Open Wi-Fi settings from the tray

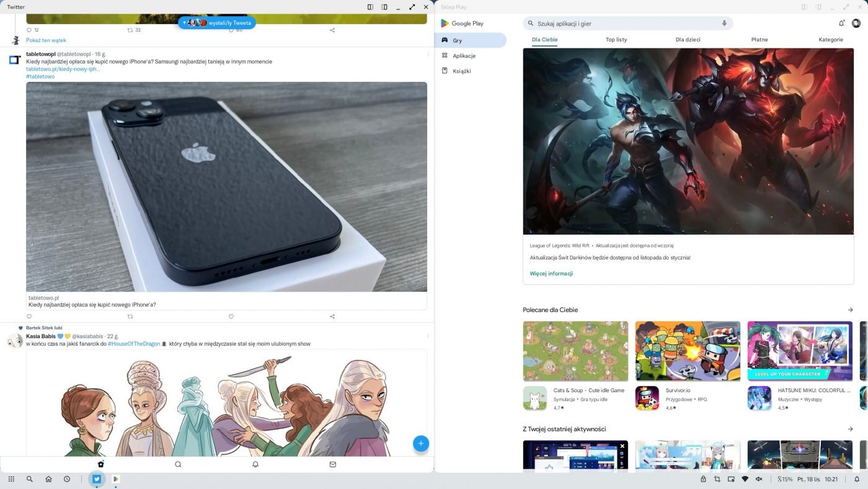745,479
